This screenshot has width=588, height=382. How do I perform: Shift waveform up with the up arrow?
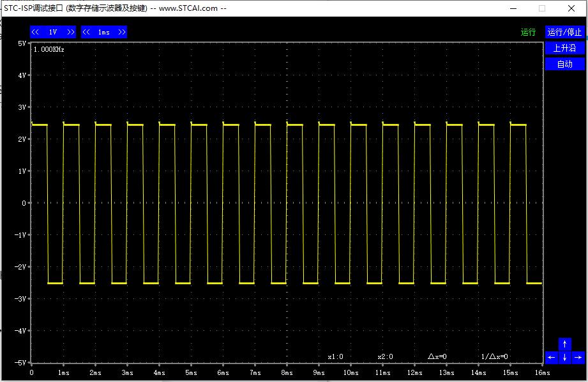564,344
